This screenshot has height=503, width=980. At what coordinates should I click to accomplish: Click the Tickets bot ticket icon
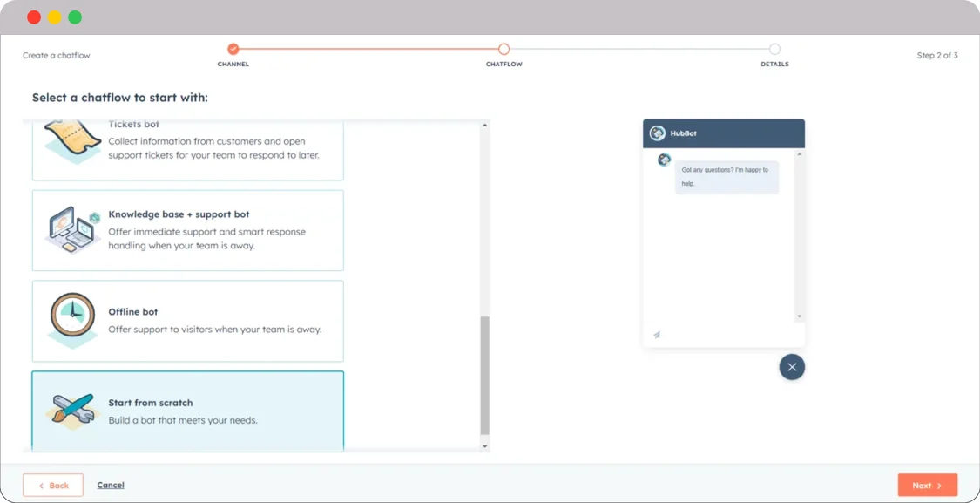click(x=71, y=138)
